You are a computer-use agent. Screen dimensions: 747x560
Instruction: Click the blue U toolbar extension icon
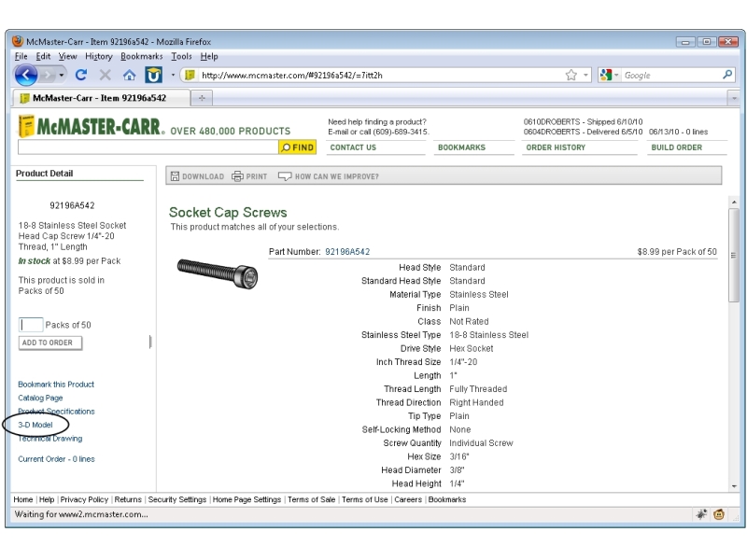point(153,75)
